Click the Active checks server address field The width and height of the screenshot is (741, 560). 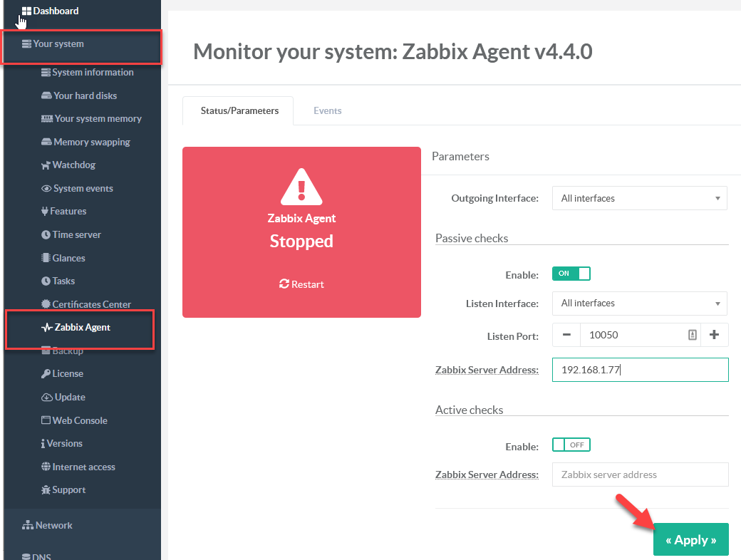(640, 475)
